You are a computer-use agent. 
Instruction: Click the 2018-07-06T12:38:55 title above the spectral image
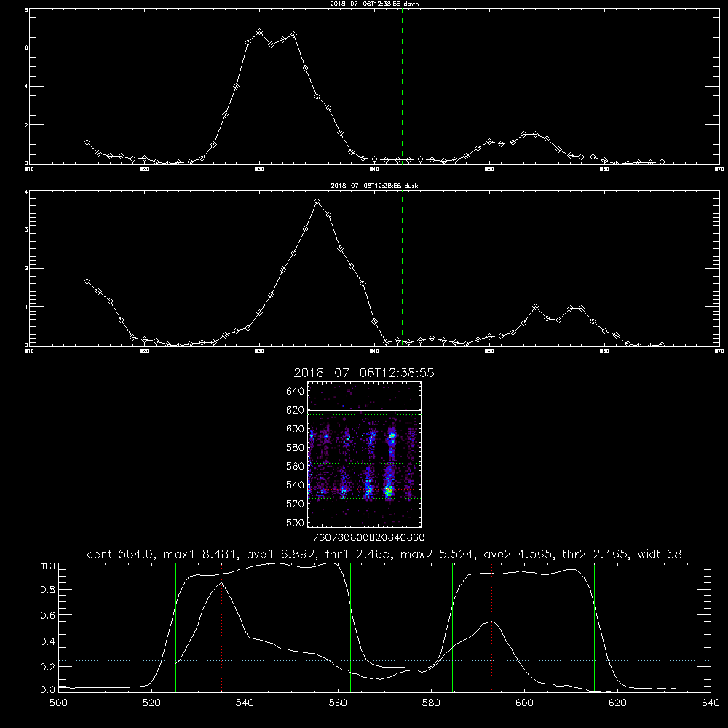(364, 373)
